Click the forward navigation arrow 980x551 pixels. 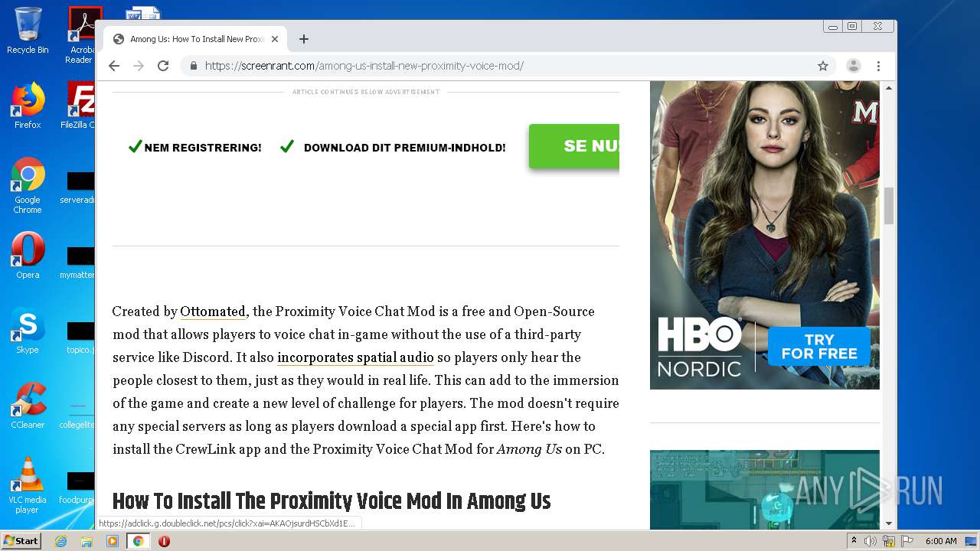pos(139,66)
